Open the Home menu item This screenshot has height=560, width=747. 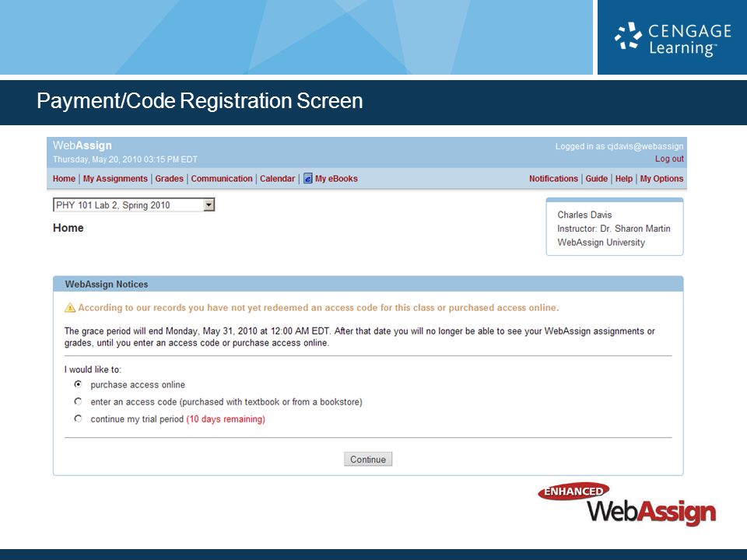pos(64,179)
